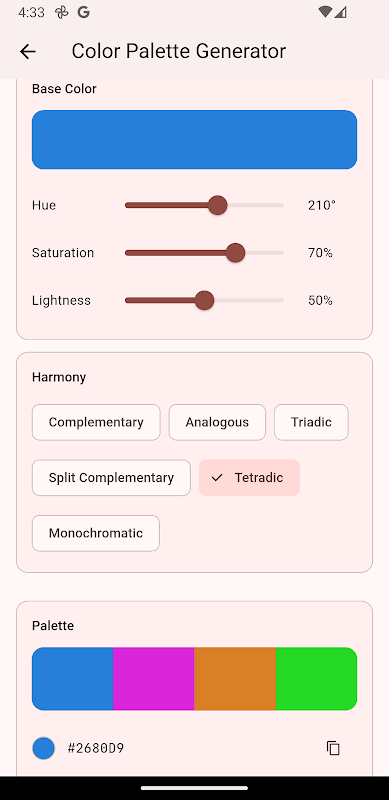Select the Complementary harmony chip
The height and width of the screenshot is (800, 389).
coord(96,422)
